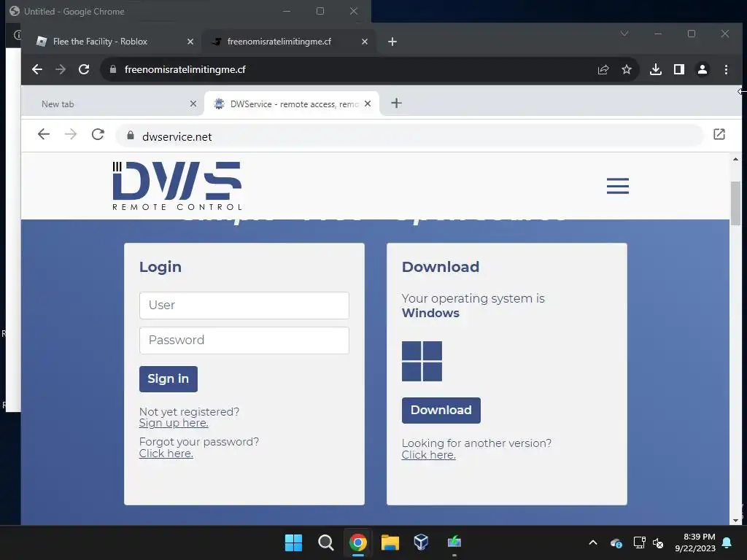747x560 pixels.
Task: Close the freenomisratelimitingme.cf tab
Action: click(365, 42)
